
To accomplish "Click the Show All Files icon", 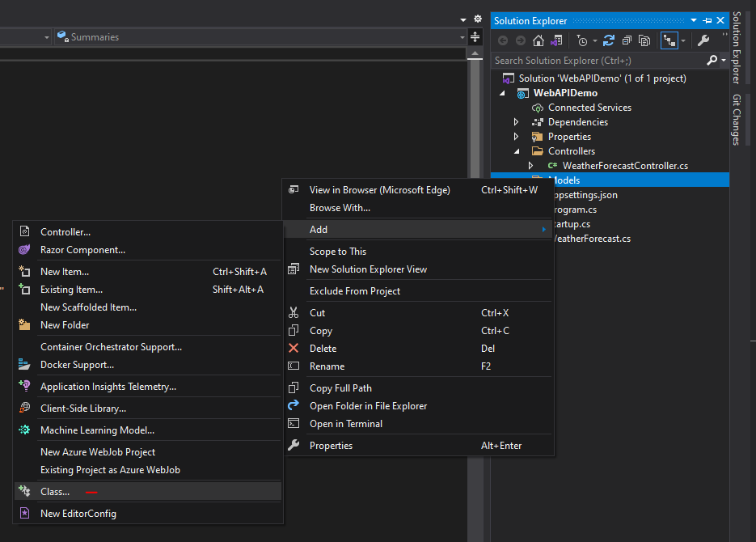I will [644, 41].
